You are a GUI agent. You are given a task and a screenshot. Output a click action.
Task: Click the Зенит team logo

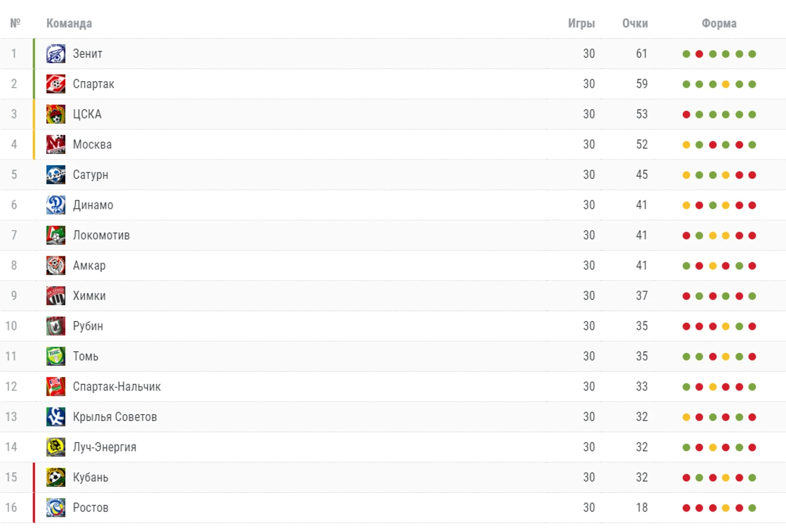(x=55, y=54)
